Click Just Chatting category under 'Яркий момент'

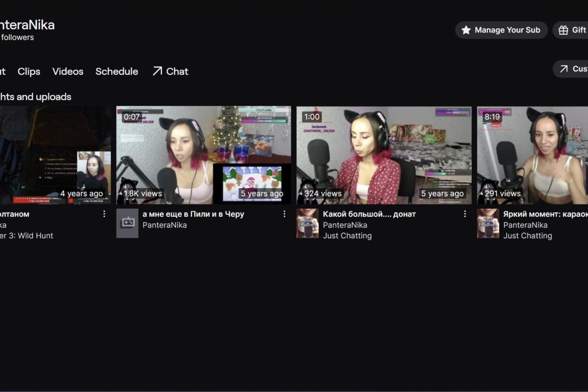pyautogui.click(x=527, y=235)
